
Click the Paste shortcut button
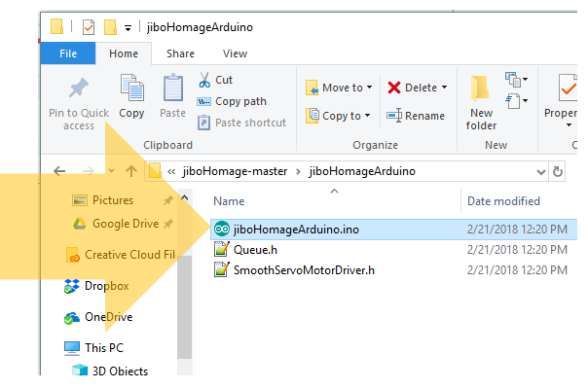[x=242, y=123]
